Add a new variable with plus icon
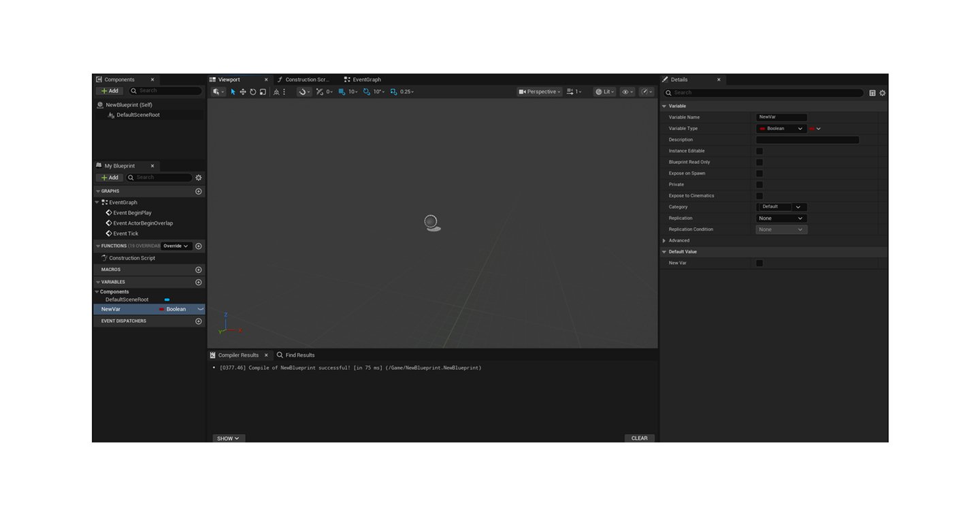Viewport: 980px width, 516px height. pyautogui.click(x=199, y=282)
